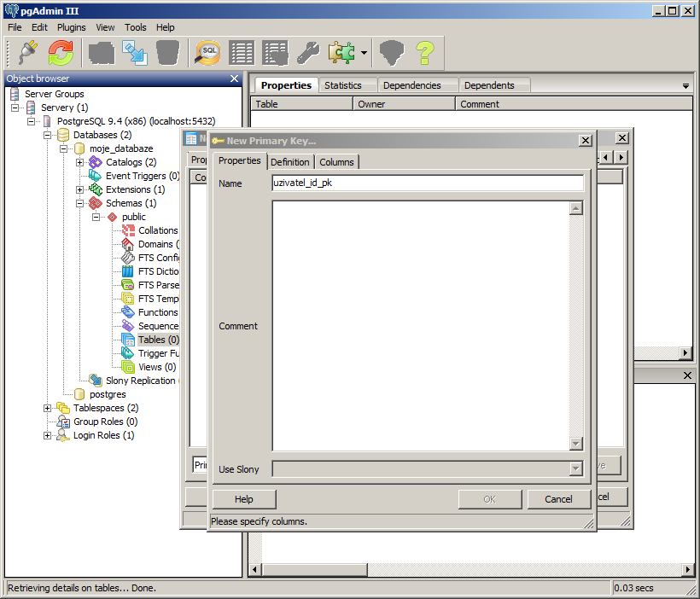Click the yellow question mark help icon
This screenshot has width=700, height=599.
point(425,53)
